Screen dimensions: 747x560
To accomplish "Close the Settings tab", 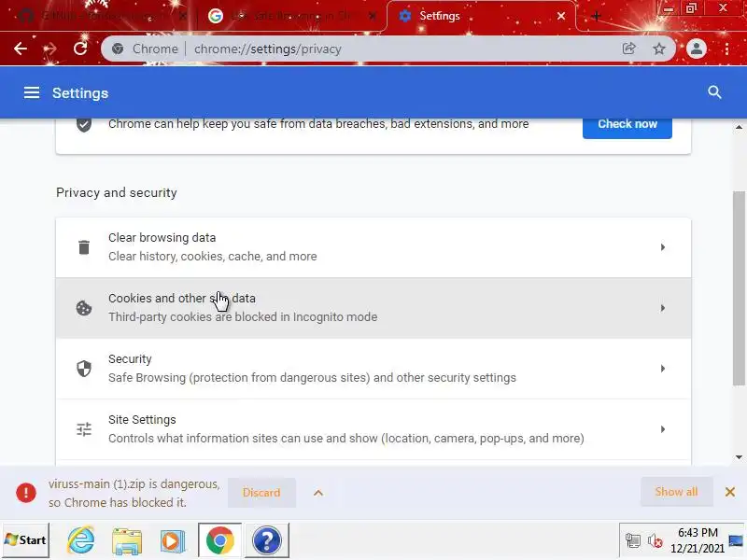I will coord(561,16).
